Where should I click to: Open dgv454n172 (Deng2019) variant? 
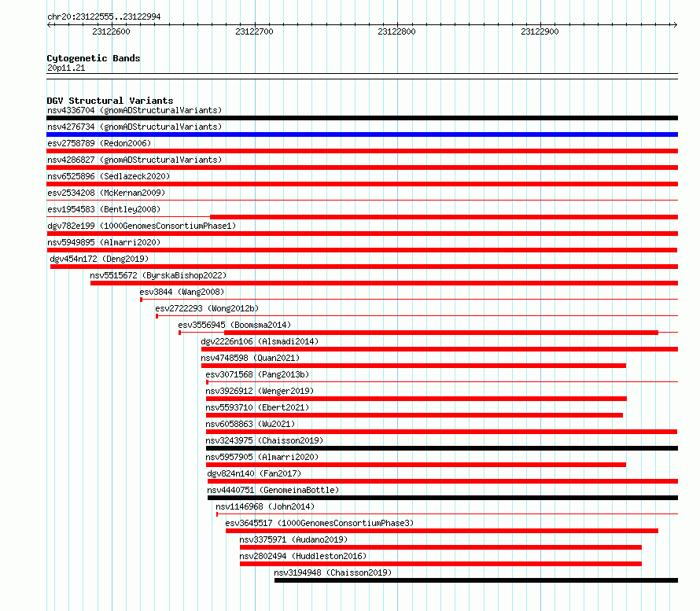(99, 259)
